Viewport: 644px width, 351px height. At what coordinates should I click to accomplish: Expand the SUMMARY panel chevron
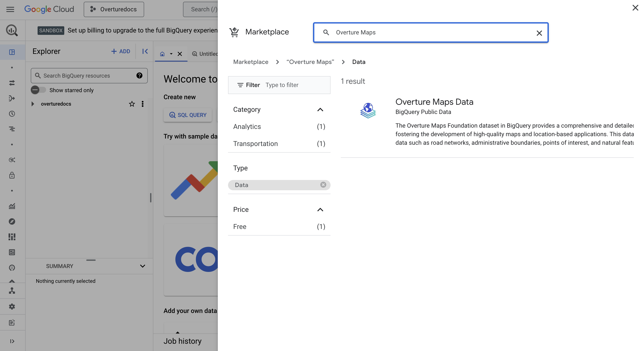(x=142, y=266)
